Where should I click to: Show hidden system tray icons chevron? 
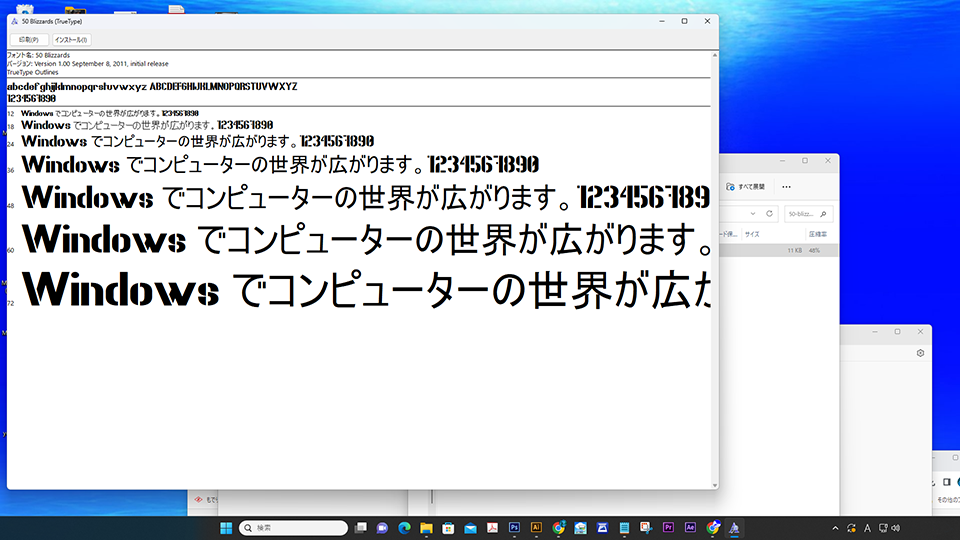coord(835,527)
